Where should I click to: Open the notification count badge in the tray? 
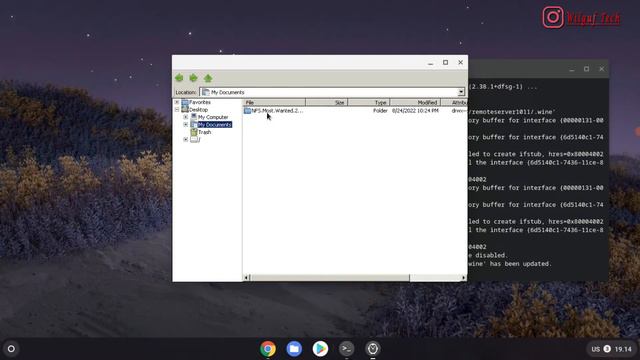click(x=607, y=349)
